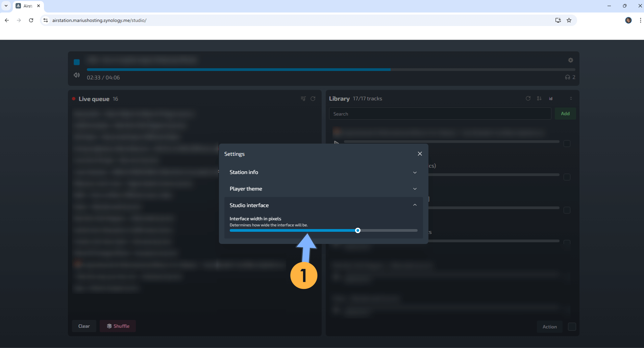Check the second track checkbox in Library
Viewport: 644px width, 348px height.
(567, 177)
